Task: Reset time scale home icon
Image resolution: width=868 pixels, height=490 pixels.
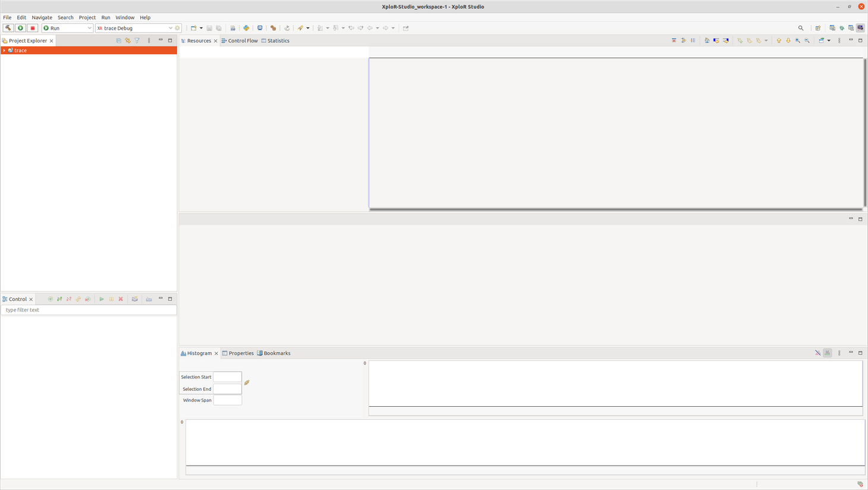Action: pyautogui.click(x=707, y=40)
